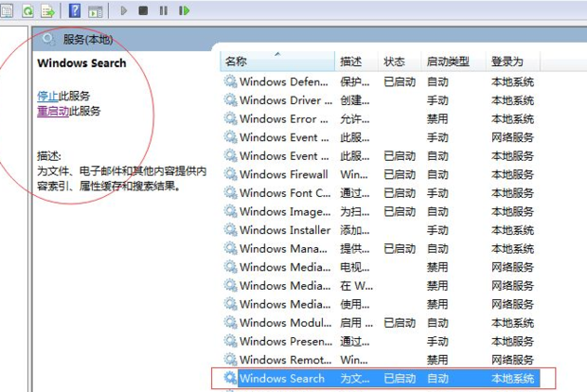Viewport: 587px width, 392px height.
Task: Click the Windows Search title in details pane
Action: (81, 62)
